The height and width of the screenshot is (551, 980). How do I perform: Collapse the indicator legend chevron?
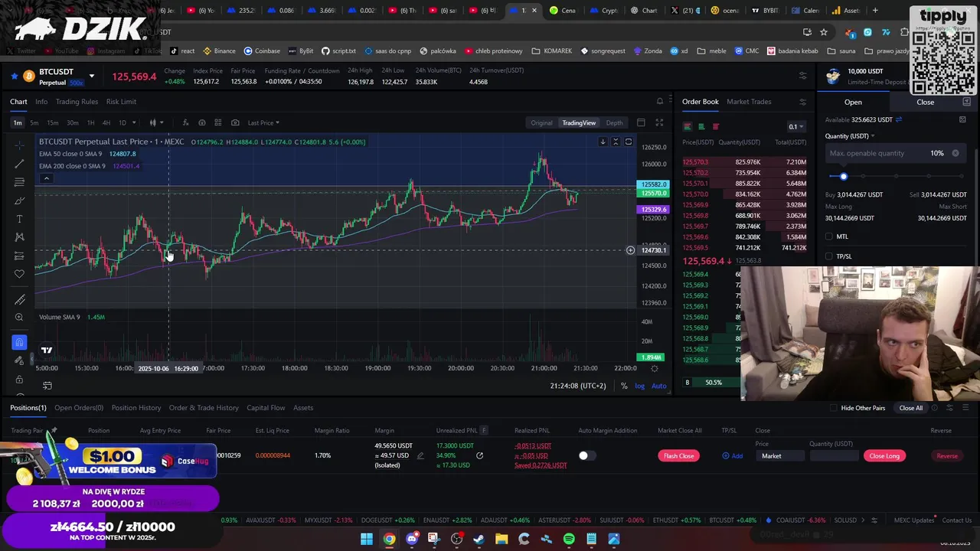[x=46, y=178]
